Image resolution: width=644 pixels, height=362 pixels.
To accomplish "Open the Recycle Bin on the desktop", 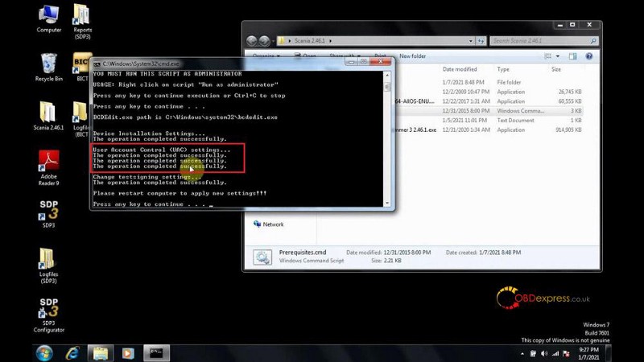I will (48, 68).
